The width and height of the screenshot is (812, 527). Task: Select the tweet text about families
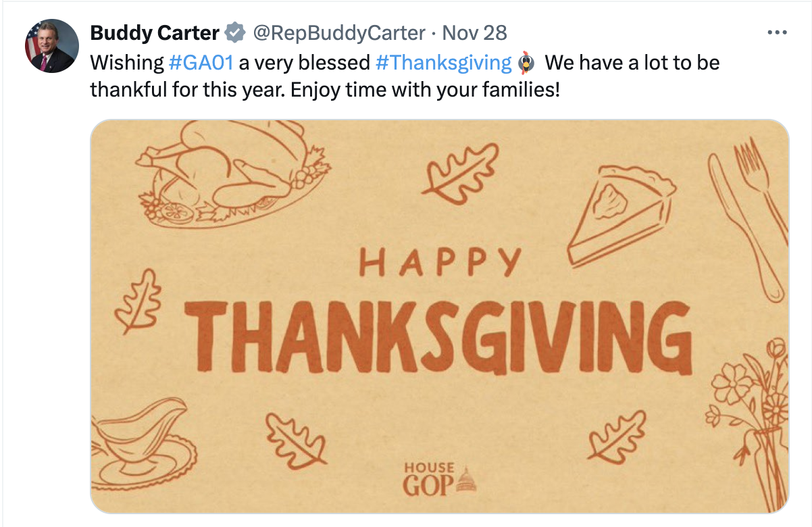[x=325, y=89]
